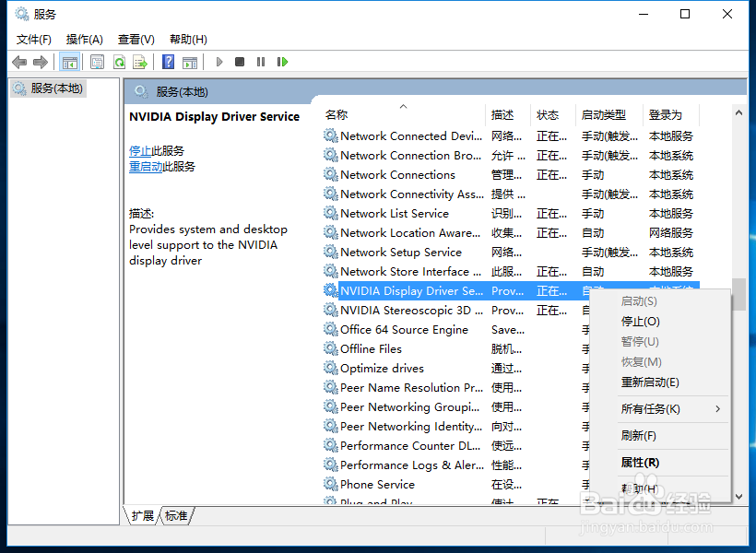Click the Forward arrow toolbar icon
Viewport: 756px width, 553px height.
coord(41,62)
